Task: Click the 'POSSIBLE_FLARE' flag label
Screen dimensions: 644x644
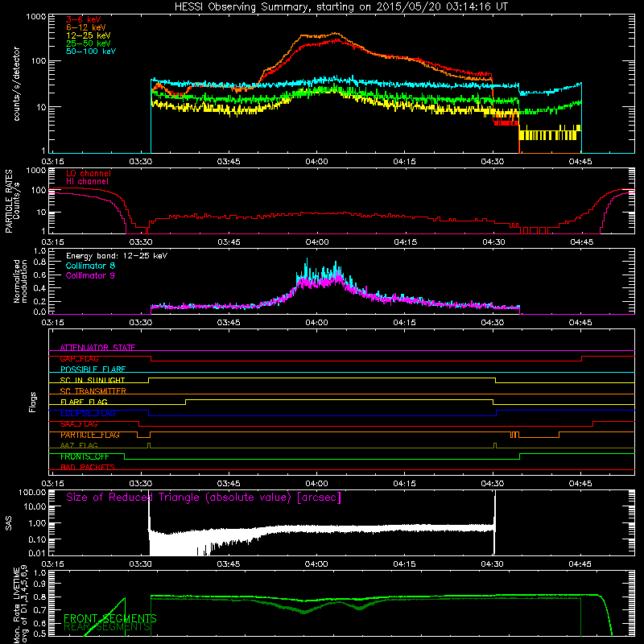Action: pyautogui.click(x=93, y=369)
